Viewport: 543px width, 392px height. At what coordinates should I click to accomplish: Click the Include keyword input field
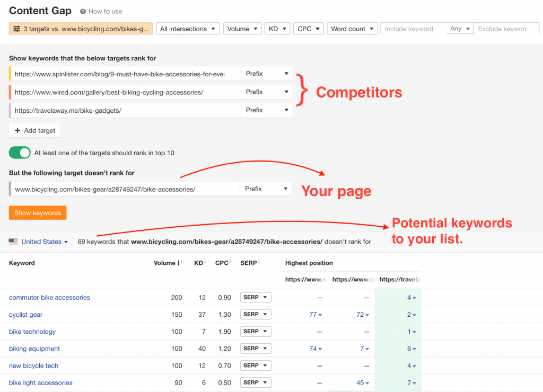coord(414,29)
